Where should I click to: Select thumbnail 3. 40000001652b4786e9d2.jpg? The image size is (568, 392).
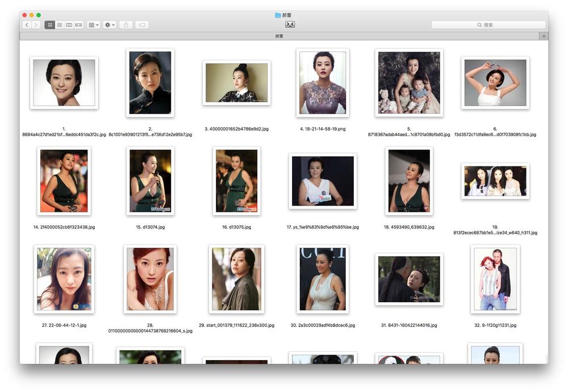pos(236,82)
